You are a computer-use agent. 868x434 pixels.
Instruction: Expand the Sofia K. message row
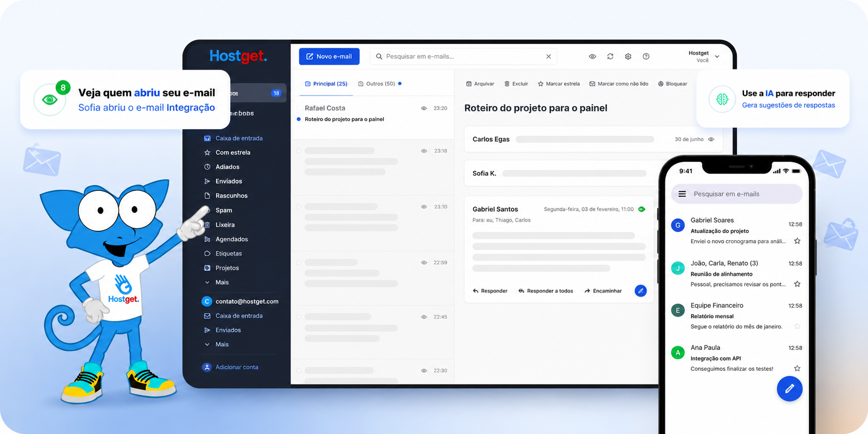(x=561, y=173)
